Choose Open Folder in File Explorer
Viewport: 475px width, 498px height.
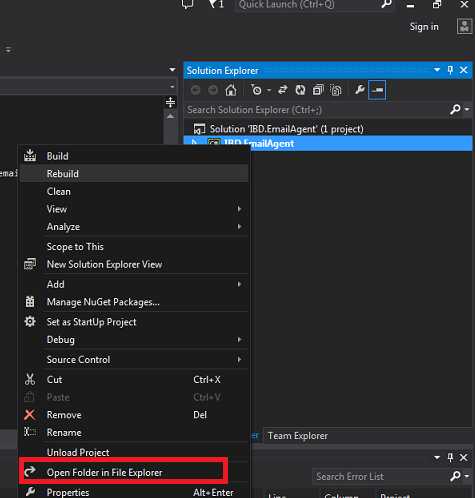point(124,472)
